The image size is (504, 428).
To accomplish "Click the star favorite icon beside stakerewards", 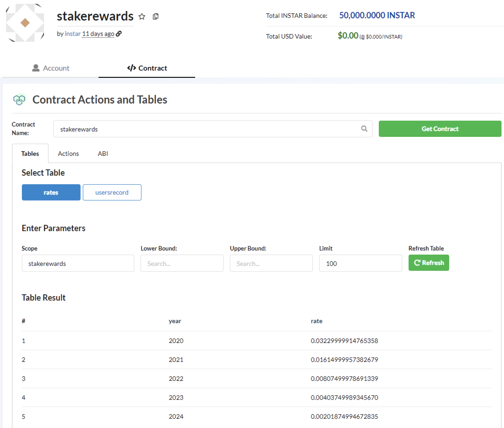I will click(142, 16).
